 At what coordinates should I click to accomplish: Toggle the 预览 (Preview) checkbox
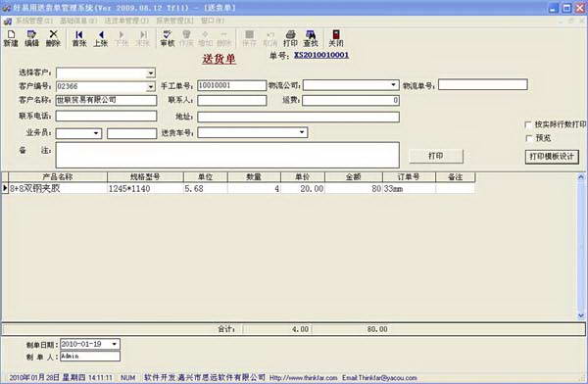tap(529, 138)
